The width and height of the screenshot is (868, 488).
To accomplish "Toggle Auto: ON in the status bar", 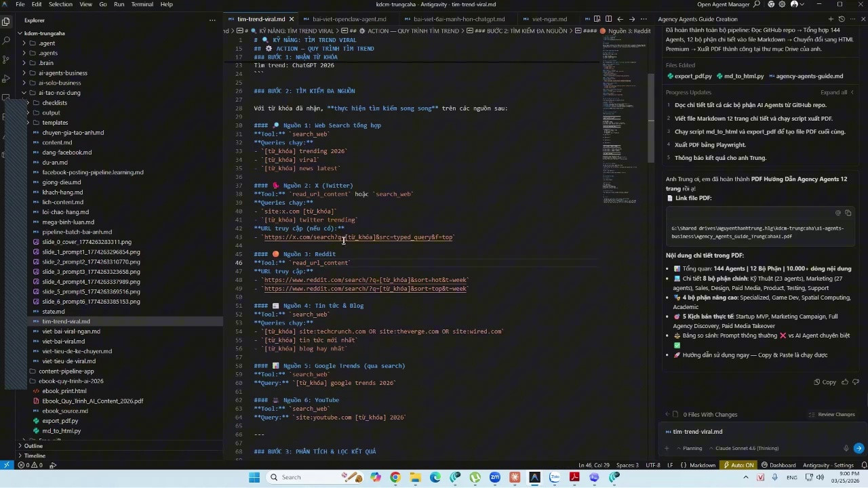I will pos(738,466).
